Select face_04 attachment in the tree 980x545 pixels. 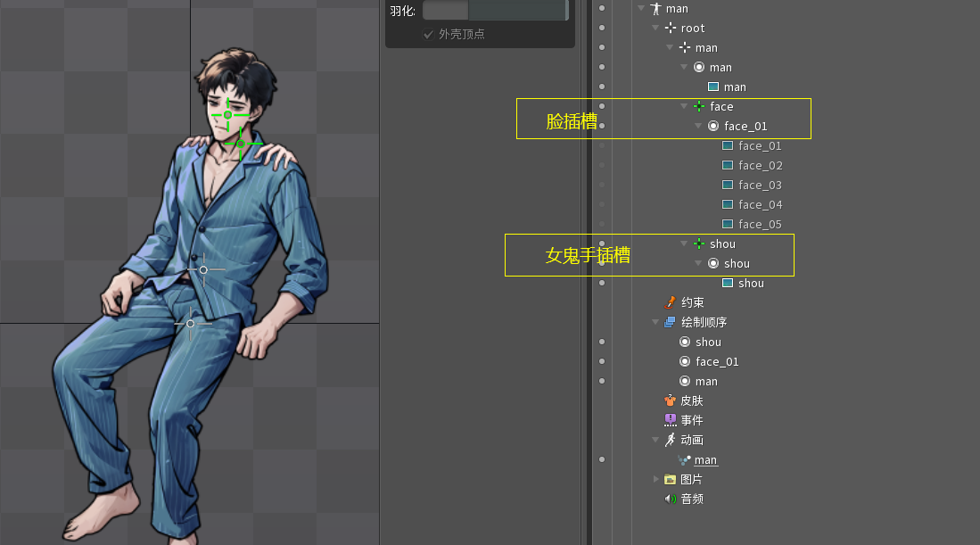pos(760,205)
